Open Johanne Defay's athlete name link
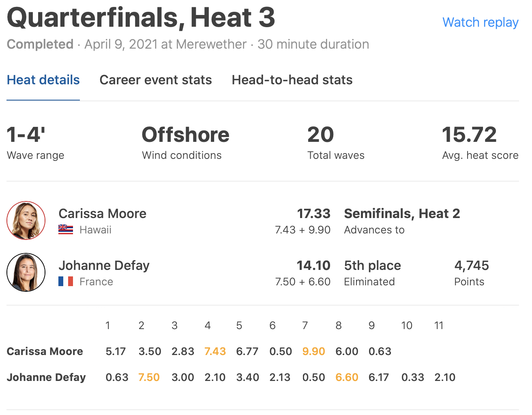 click(x=104, y=265)
